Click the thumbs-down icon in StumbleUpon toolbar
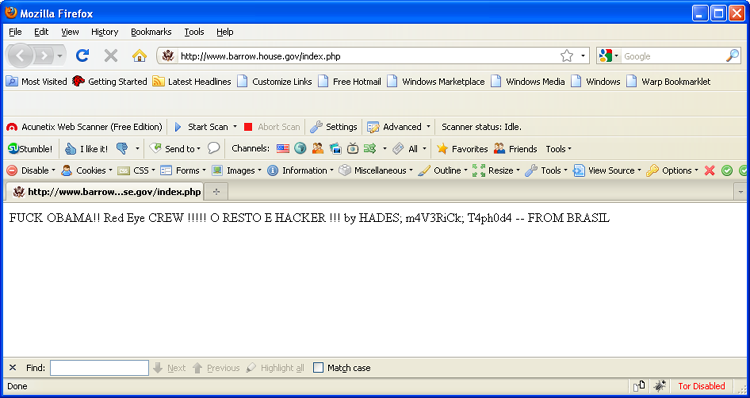750x398 pixels. click(x=122, y=149)
